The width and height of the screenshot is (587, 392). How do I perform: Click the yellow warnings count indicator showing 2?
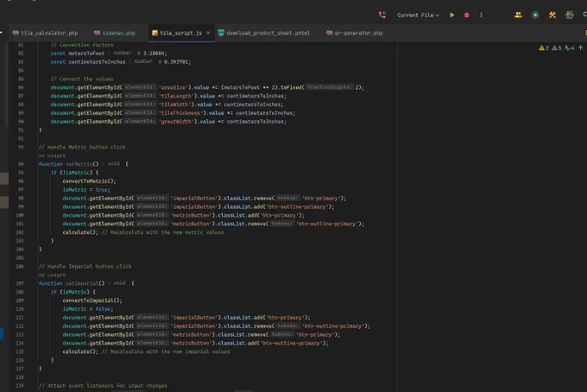(x=544, y=48)
